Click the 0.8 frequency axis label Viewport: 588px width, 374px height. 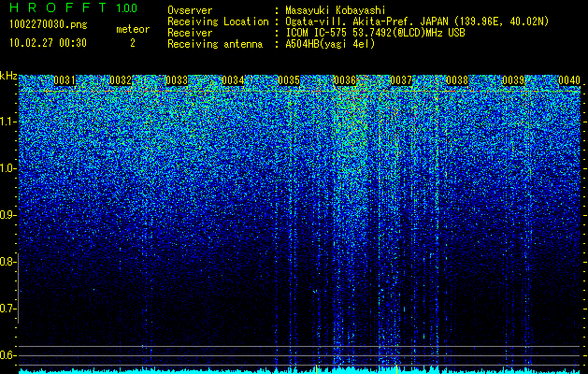point(7,262)
